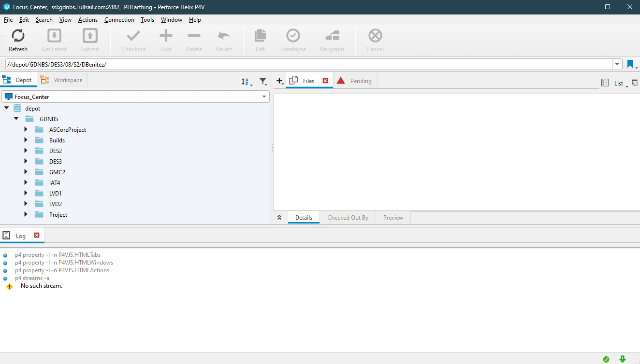This screenshot has width=640, height=364.
Task: Close the Files tab with red X
Action: [x=325, y=81]
